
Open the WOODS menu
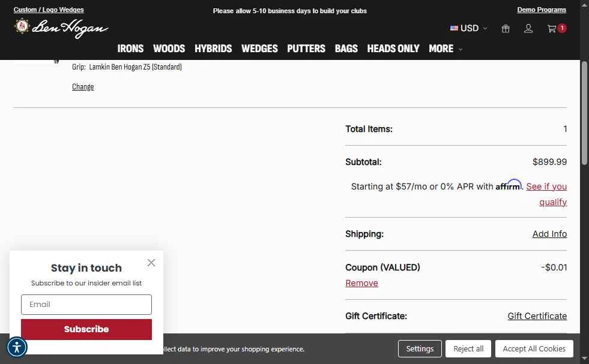pyautogui.click(x=169, y=49)
